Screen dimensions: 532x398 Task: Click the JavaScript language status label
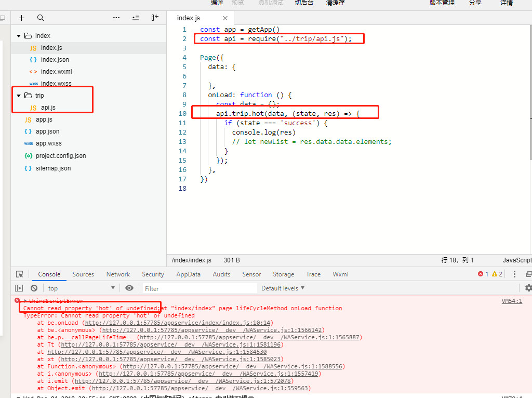(x=517, y=260)
